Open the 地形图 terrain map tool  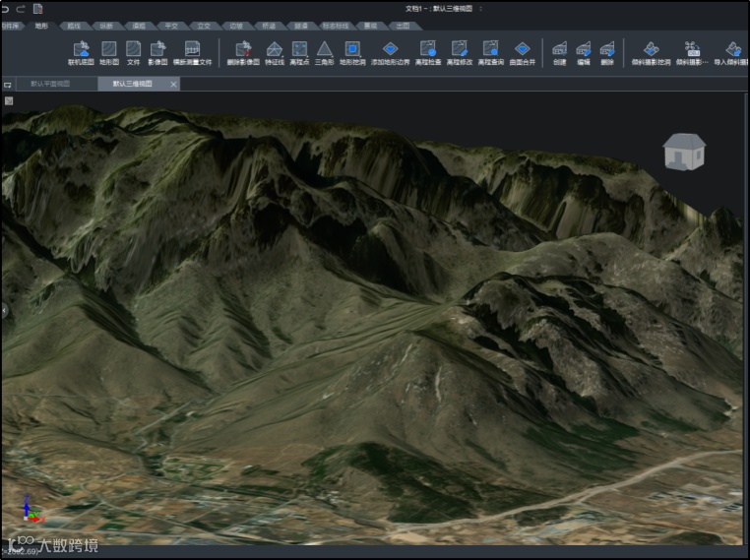point(108,49)
